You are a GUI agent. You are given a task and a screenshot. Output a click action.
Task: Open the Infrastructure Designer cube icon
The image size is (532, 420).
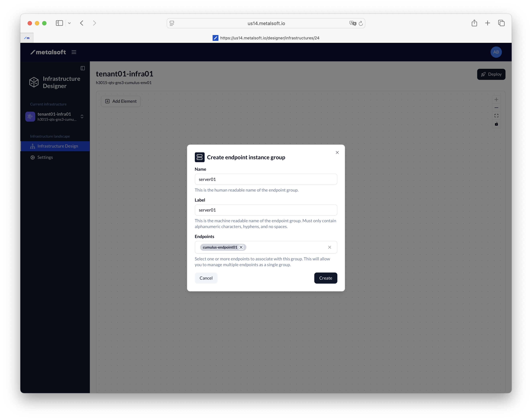pos(34,82)
